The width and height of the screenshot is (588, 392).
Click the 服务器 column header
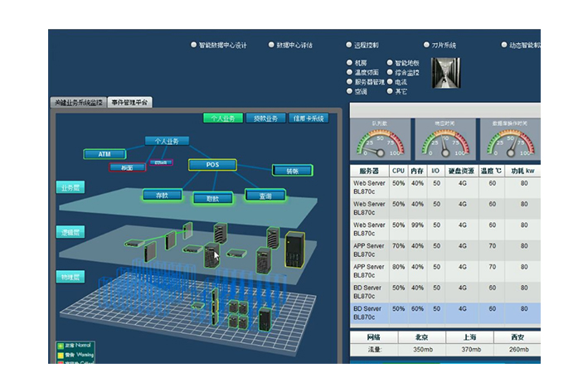[369, 171]
